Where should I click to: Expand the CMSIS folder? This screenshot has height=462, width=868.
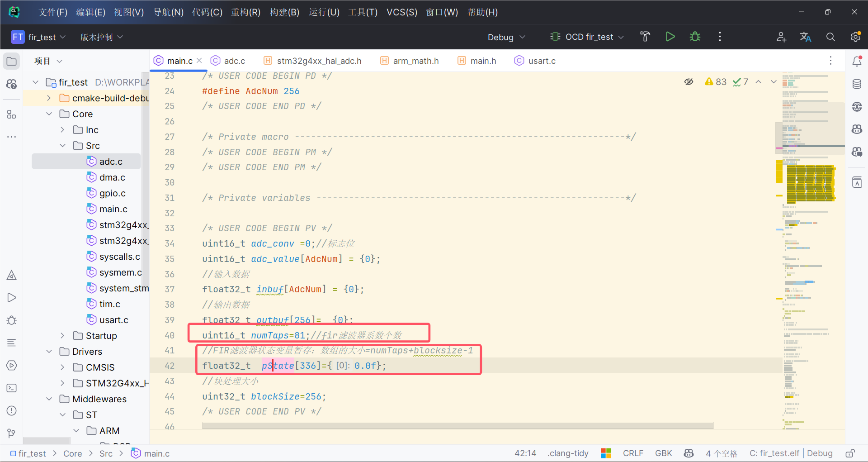62,367
